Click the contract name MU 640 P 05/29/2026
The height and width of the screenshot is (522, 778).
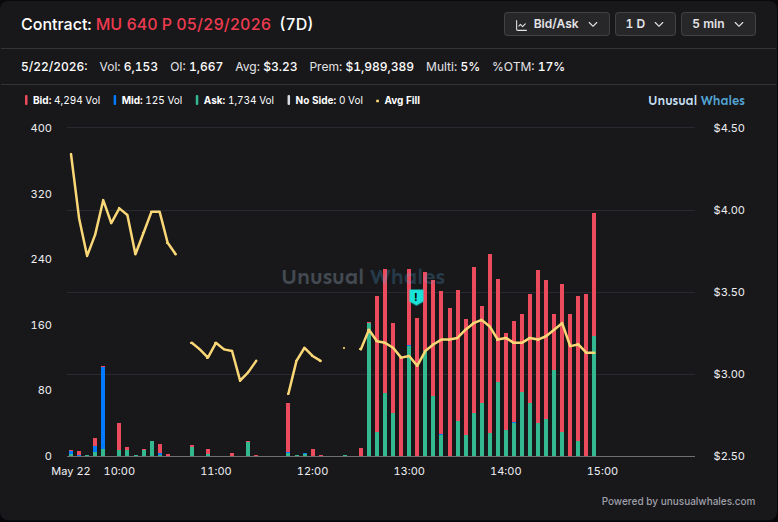click(x=184, y=24)
